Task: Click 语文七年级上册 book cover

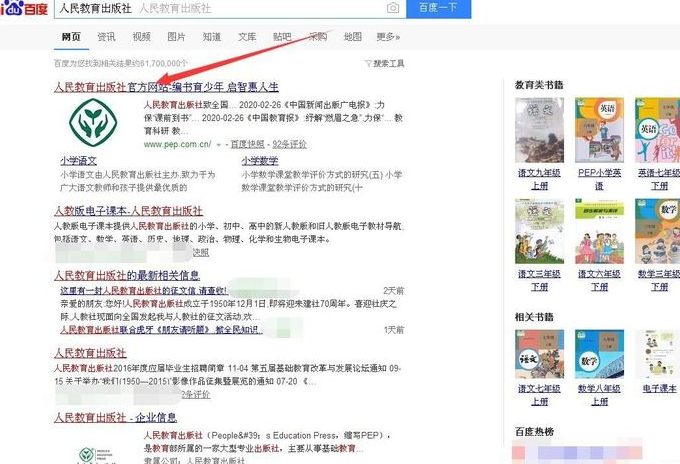Action: pos(539,354)
